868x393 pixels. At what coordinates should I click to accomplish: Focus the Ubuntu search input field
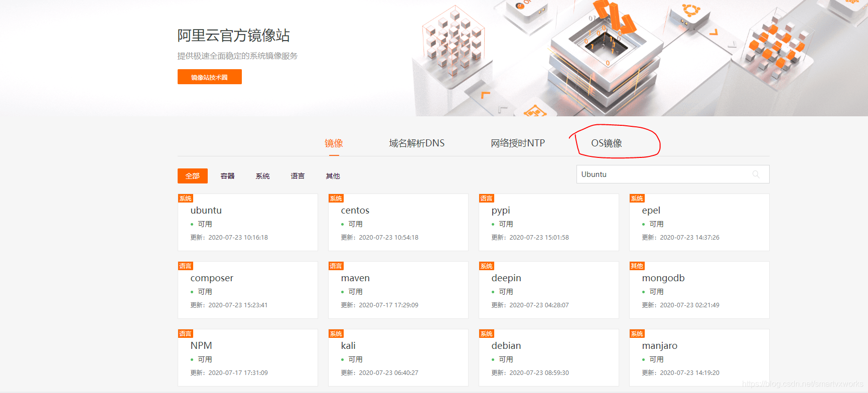673,174
